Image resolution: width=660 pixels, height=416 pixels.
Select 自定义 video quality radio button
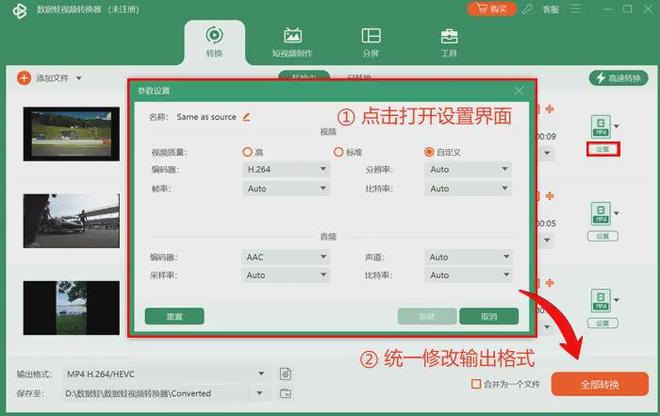pyautogui.click(x=429, y=152)
